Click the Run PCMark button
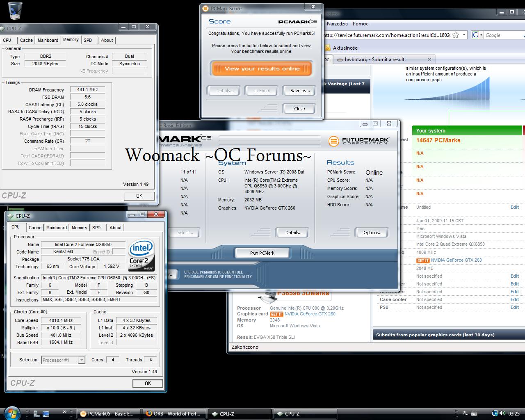 262,253
